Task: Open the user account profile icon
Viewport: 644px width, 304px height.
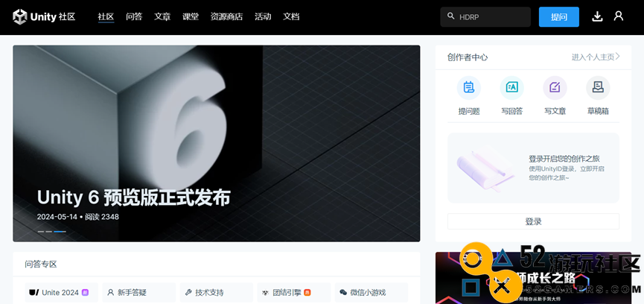Action: (x=619, y=16)
